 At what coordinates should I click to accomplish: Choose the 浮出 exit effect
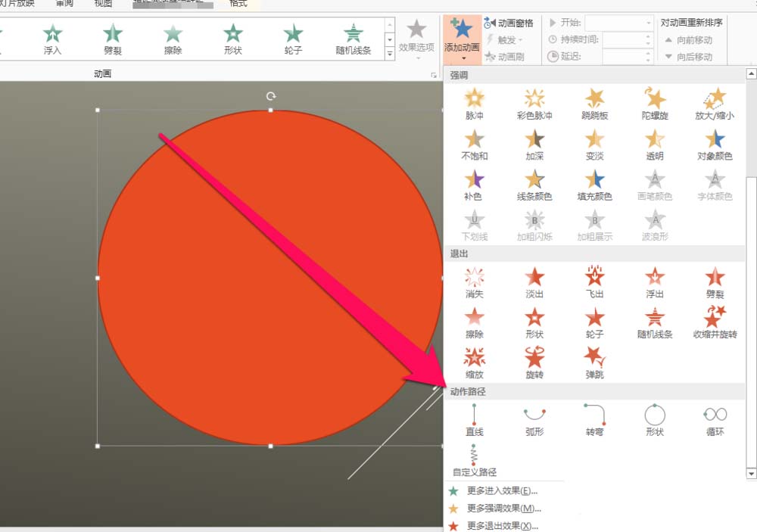[x=655, y=282]
